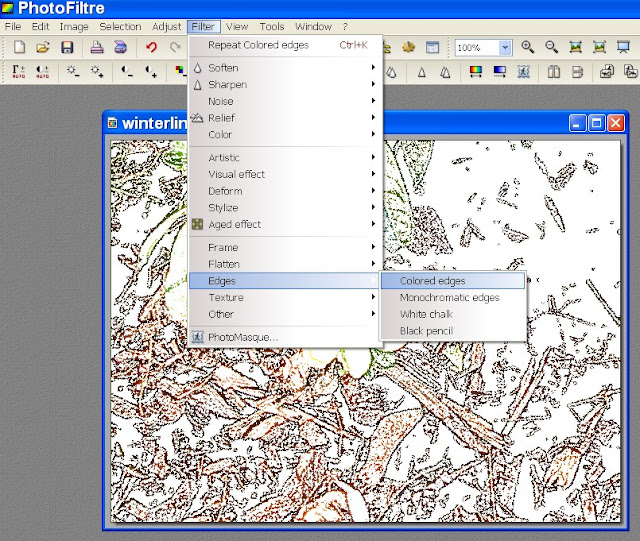Open the Adjust menu
The height and width of the screenshot is (541, 640).
pos(167,27)
